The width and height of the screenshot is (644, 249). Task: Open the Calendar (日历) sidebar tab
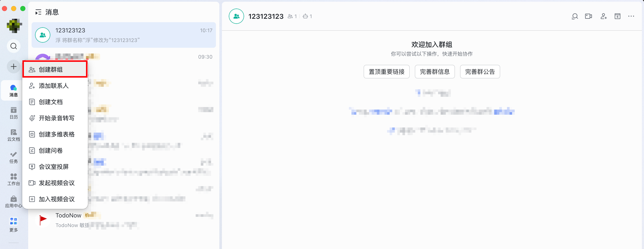[14, 113]
